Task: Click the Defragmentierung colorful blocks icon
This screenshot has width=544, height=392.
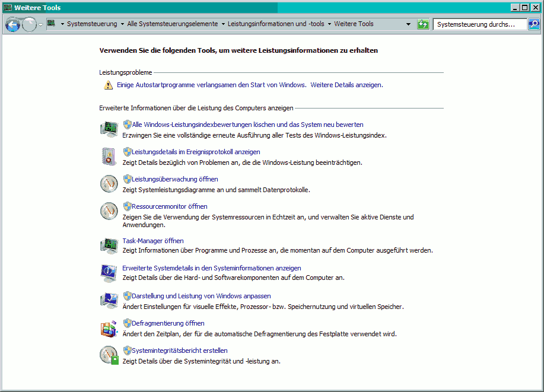Action: coord(109,328)
